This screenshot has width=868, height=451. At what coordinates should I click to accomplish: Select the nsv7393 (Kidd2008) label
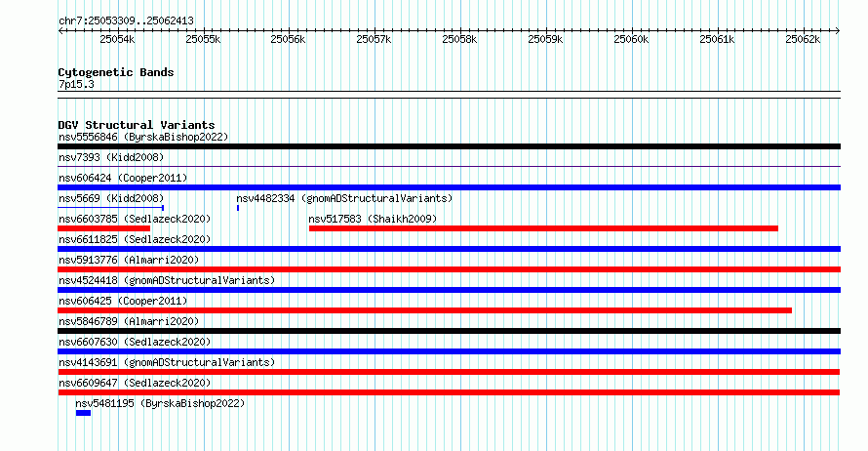[x=111, y=157]
